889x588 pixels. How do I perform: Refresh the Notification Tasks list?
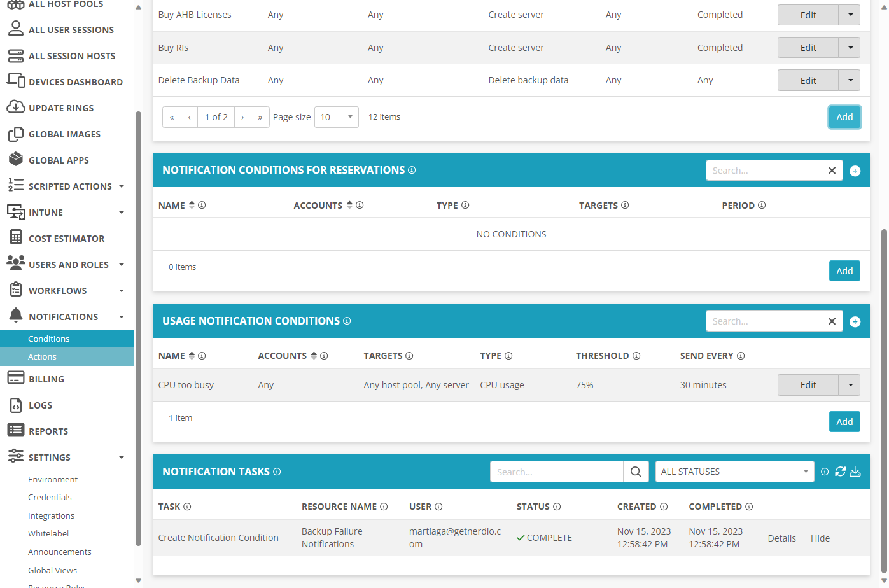[841, 472]
